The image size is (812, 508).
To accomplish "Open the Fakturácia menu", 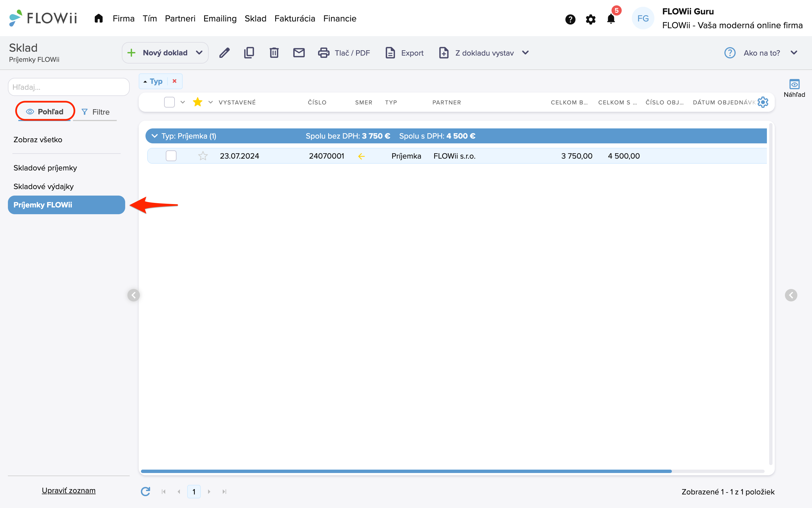I will pyautogui.click(x=295, y=18).
